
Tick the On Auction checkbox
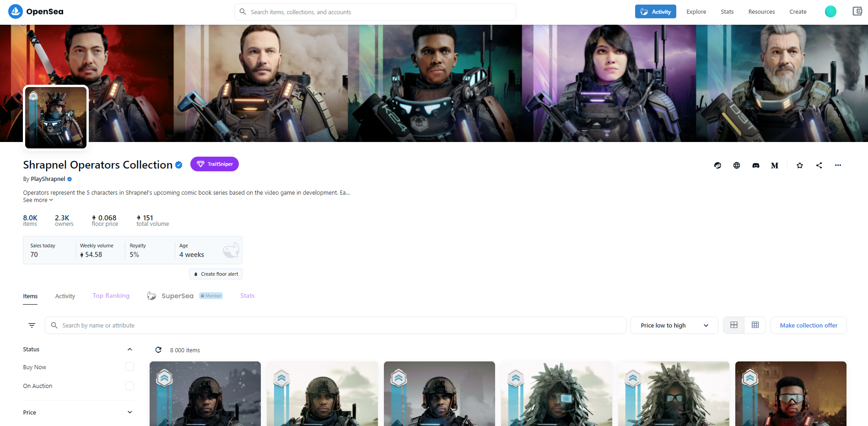[x=129, y=386]
